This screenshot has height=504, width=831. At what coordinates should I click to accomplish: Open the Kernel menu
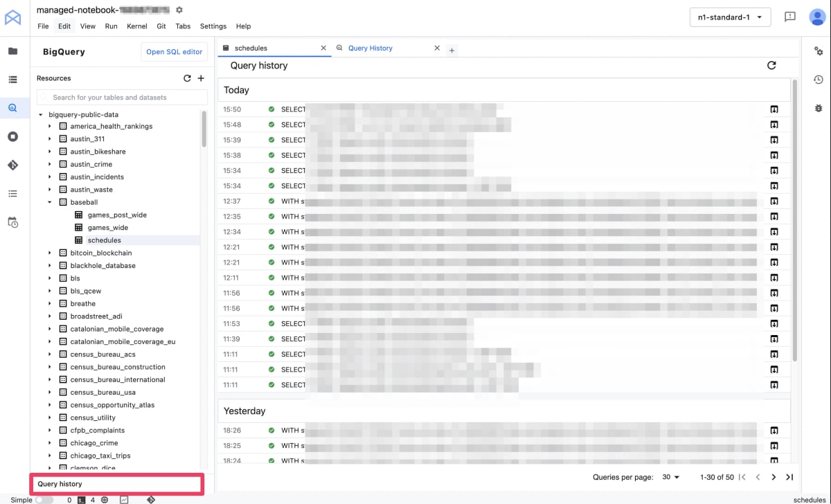pyautogui.click(x=137, y=26)
